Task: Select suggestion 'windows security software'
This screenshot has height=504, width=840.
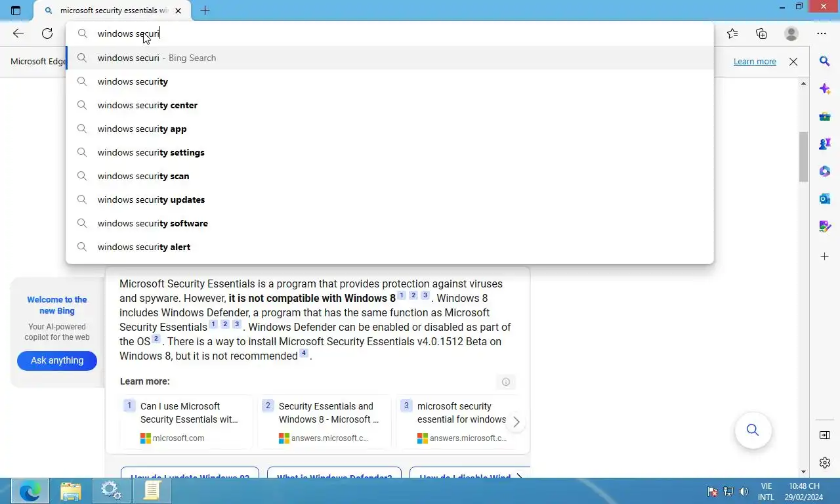Action: 390,223
